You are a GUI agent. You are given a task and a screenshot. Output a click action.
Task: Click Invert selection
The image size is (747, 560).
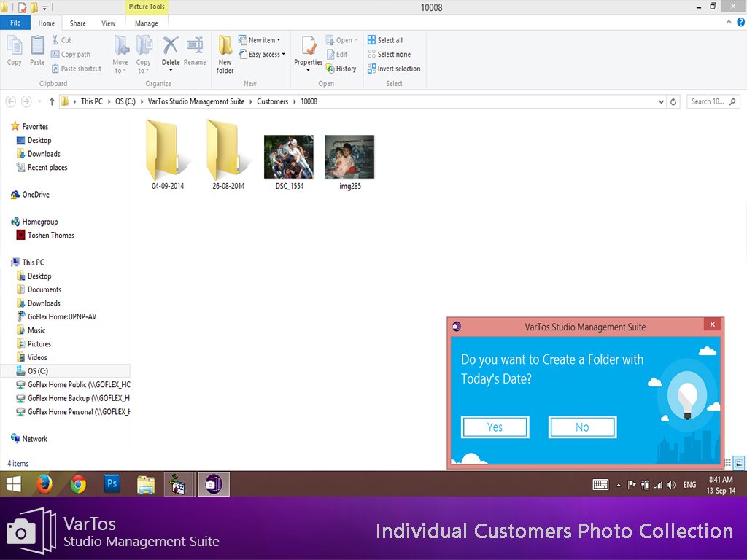394,69
